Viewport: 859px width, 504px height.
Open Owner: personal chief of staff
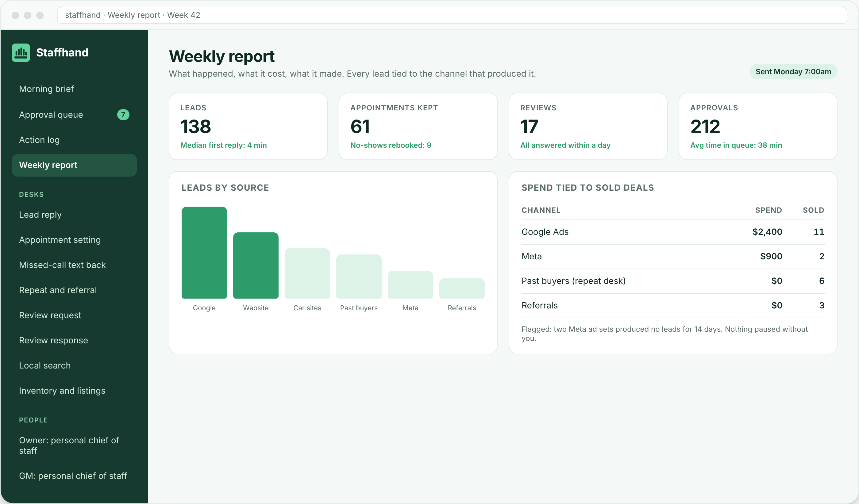point(74,445)
